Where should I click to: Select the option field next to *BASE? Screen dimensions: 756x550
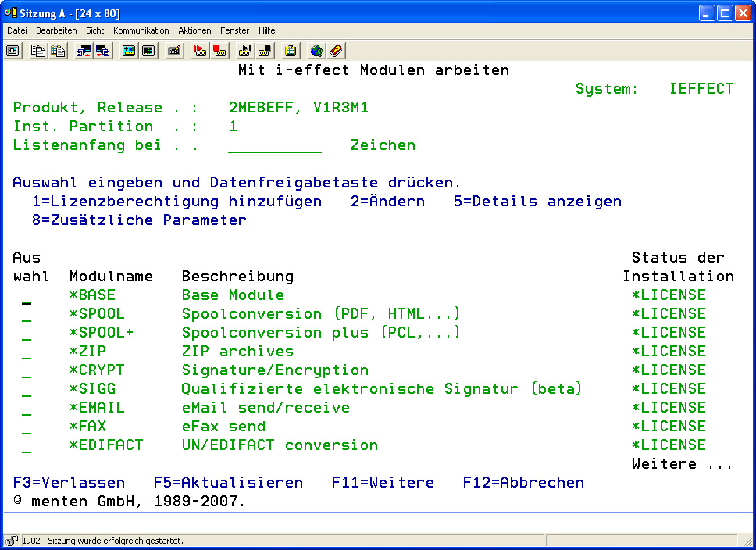pyautogui.click(x=27, y=296)
